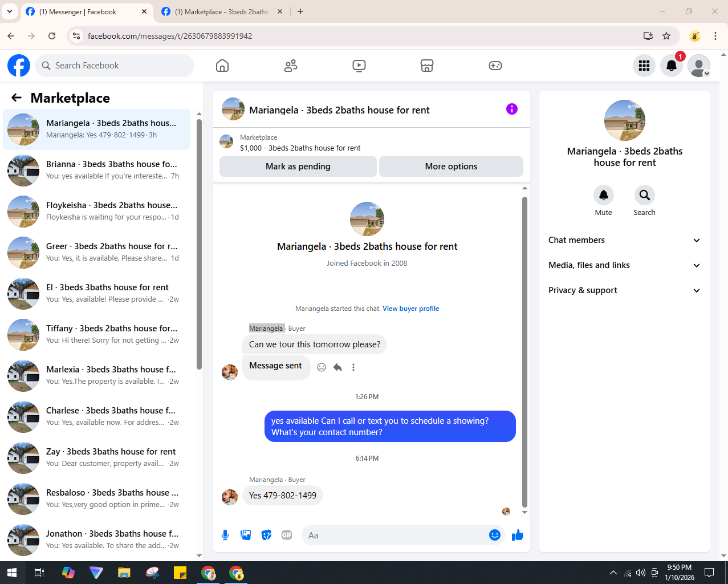728x584 pixels.
Task: Click chat messages scrollbar
Action: point(524,352)
